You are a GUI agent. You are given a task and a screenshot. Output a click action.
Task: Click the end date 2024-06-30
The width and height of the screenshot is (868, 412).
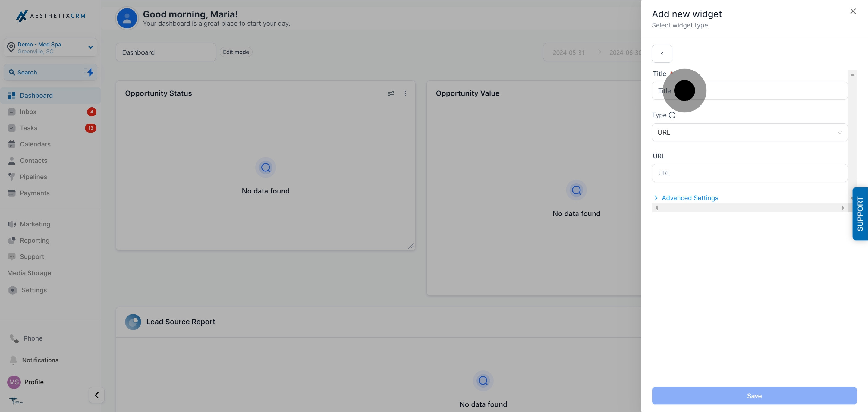(x=625, y=52)
